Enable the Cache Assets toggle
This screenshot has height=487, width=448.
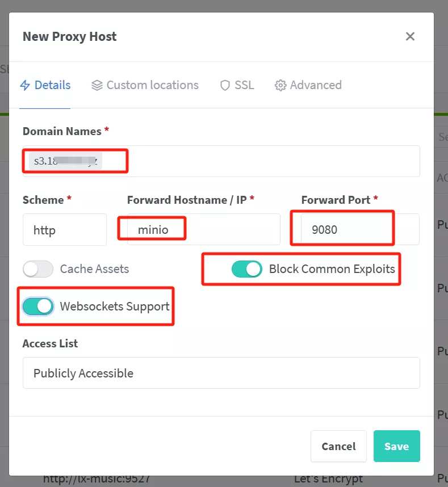coord(38,269)
